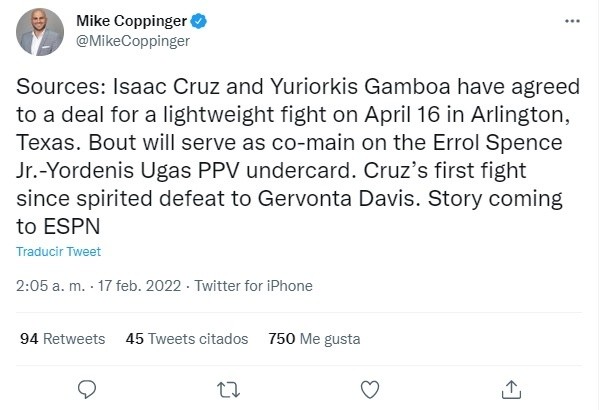600x410 pixels.
Task: Open the @MikeCoppinger handle link
Action: pos(126,41)
